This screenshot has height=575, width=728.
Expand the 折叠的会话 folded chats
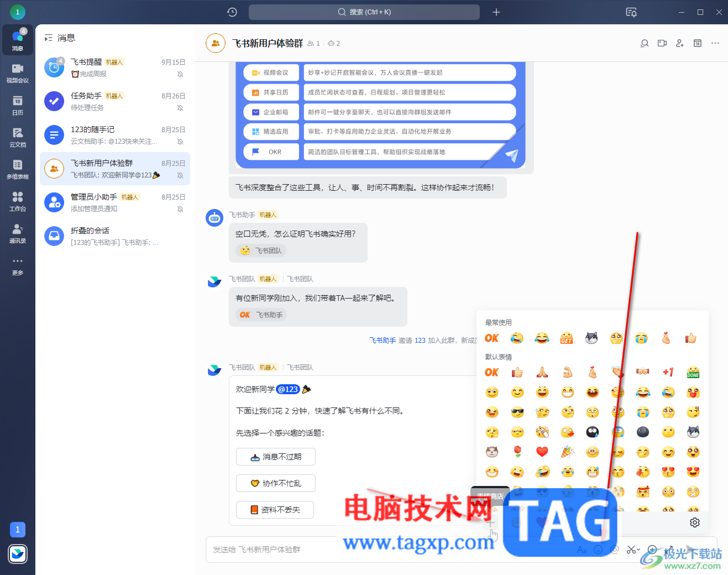pos(115,236)
